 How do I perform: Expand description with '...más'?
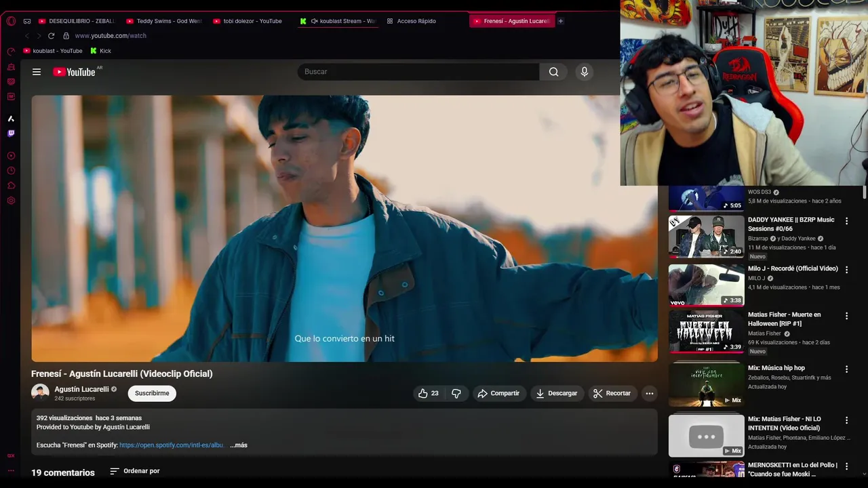click(x=239, y=445)
